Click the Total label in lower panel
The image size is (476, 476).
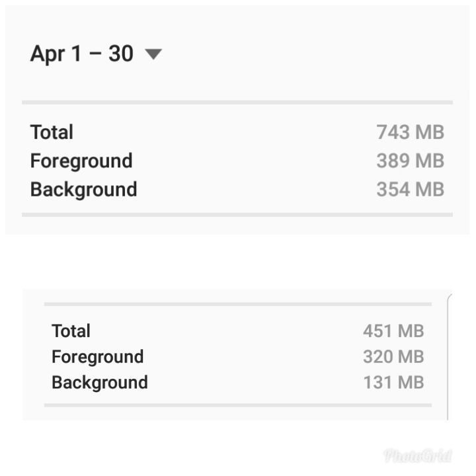click(71, 331)
